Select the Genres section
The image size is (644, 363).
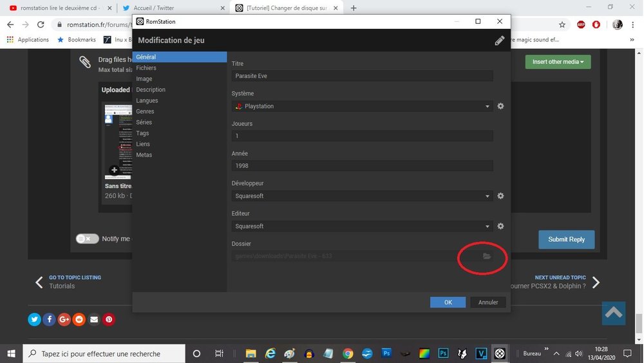coord(180,112)
